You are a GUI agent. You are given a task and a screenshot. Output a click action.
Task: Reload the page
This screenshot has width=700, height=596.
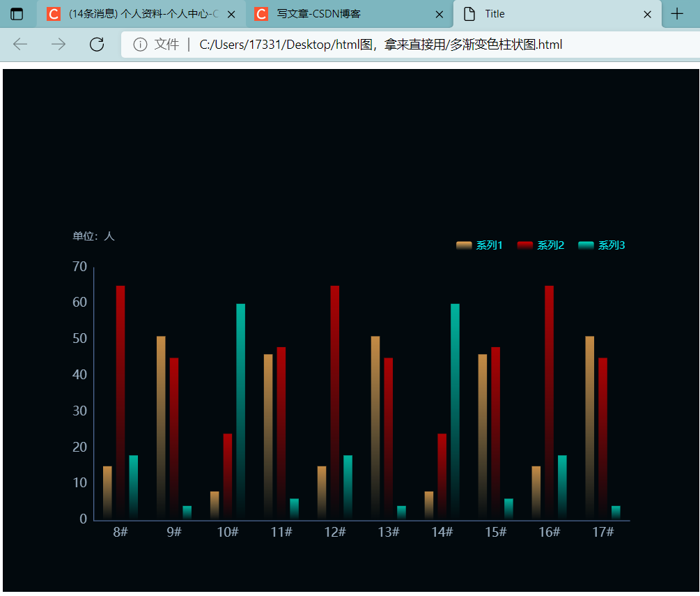click(97, 44)
